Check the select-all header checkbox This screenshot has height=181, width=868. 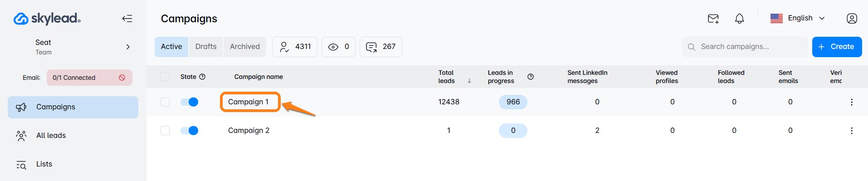coord(165,77)
